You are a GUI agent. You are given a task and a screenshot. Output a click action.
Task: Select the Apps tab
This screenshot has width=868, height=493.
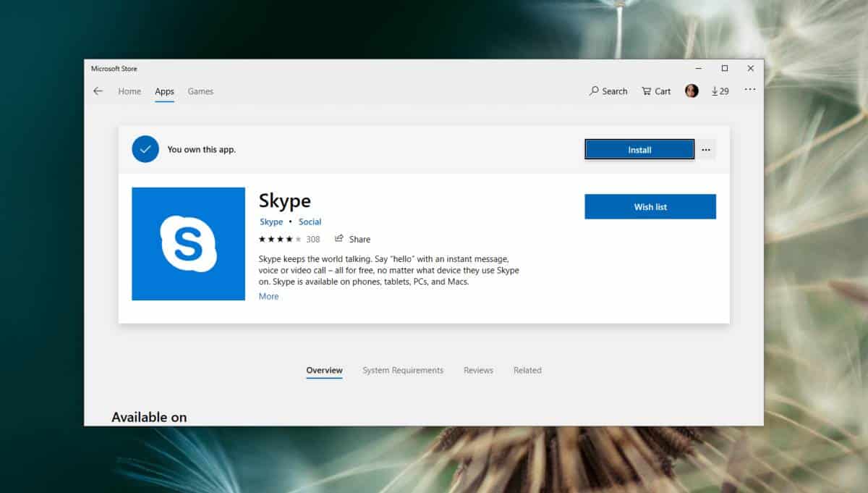click(x=164, y=91)
